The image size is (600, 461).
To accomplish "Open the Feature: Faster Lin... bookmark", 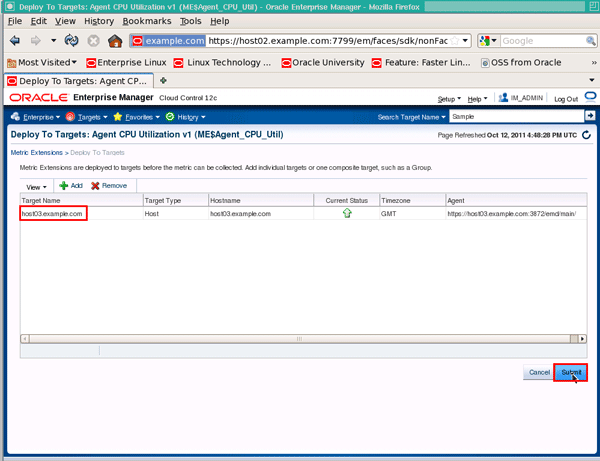I will [421, 62].
